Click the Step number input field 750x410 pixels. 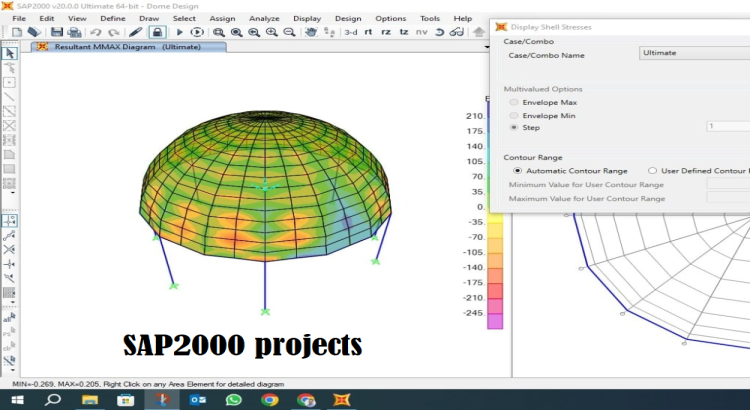point(728,126)
